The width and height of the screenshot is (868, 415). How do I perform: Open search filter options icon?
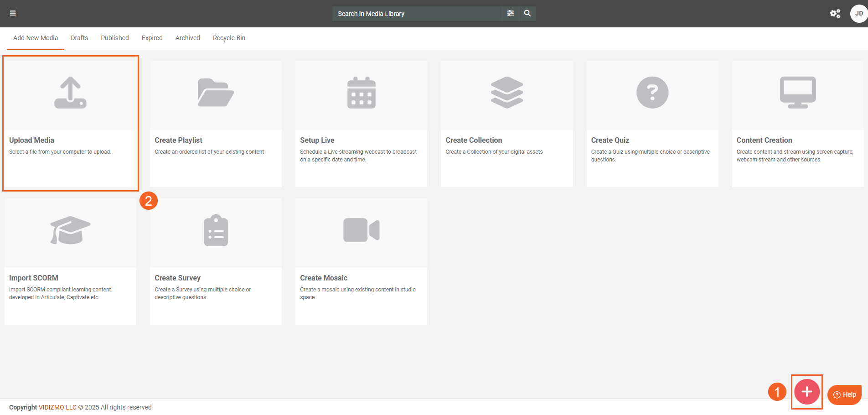point(510,13)
